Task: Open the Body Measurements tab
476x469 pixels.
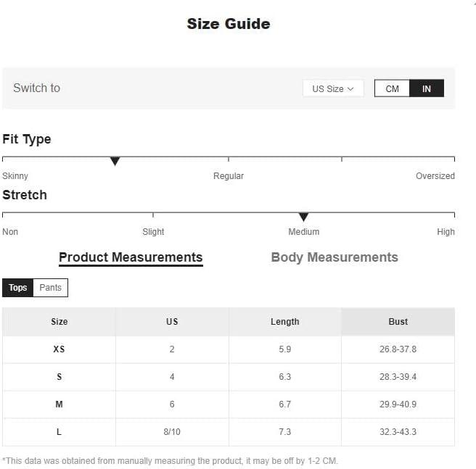Action: click(335, 257)
